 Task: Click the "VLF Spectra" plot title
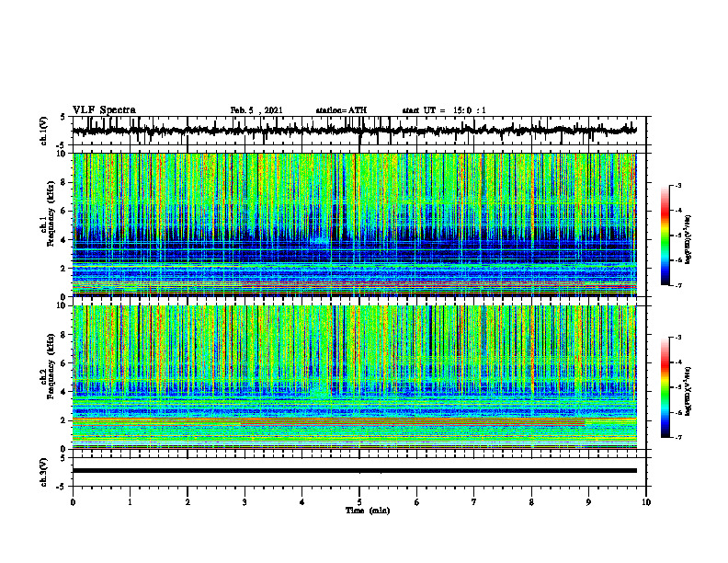coord(104,110)
